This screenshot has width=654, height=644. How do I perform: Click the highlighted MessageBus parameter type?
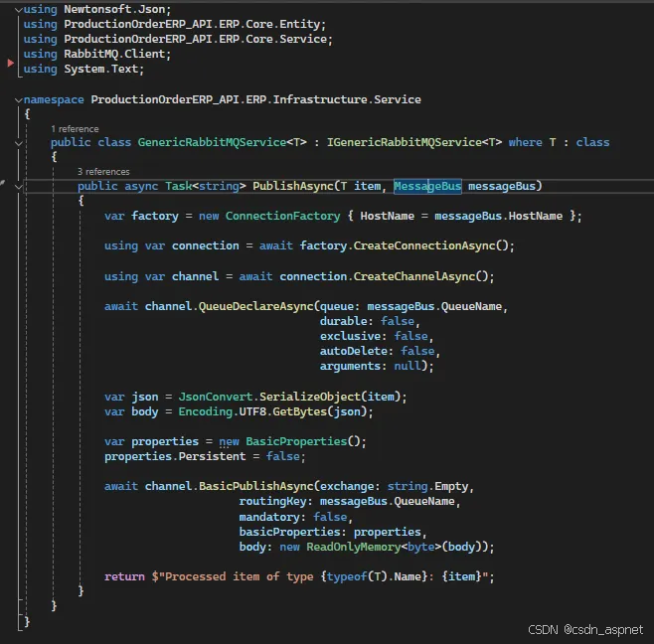[x=427, y=186]
